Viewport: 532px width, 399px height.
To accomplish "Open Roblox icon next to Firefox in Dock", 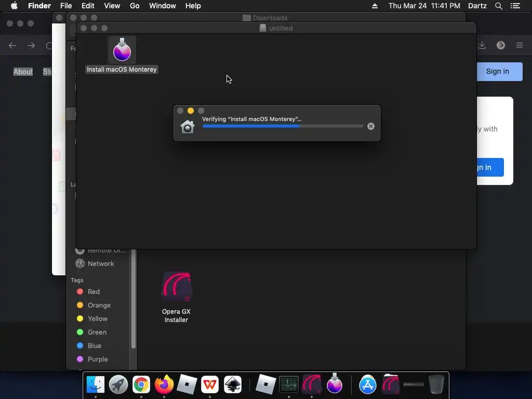I will [x=187, y=384].
